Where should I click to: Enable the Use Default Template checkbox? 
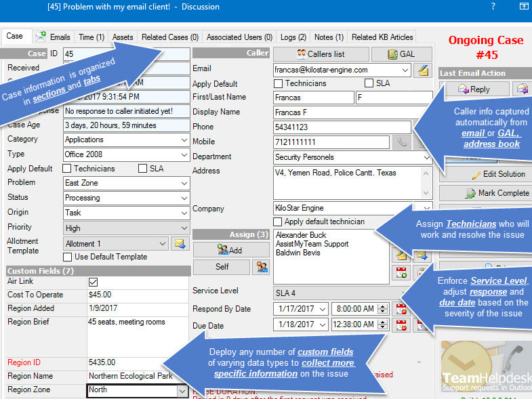67,257
